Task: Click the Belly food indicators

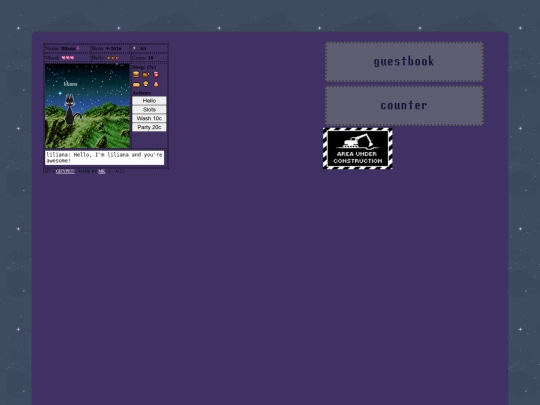Action: [x=113, y=58]
